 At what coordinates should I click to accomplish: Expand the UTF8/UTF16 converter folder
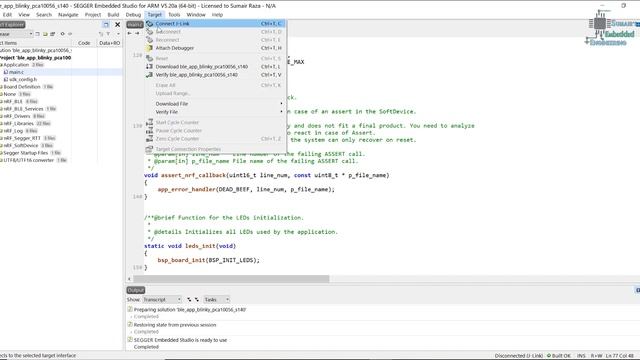point(1,160)
